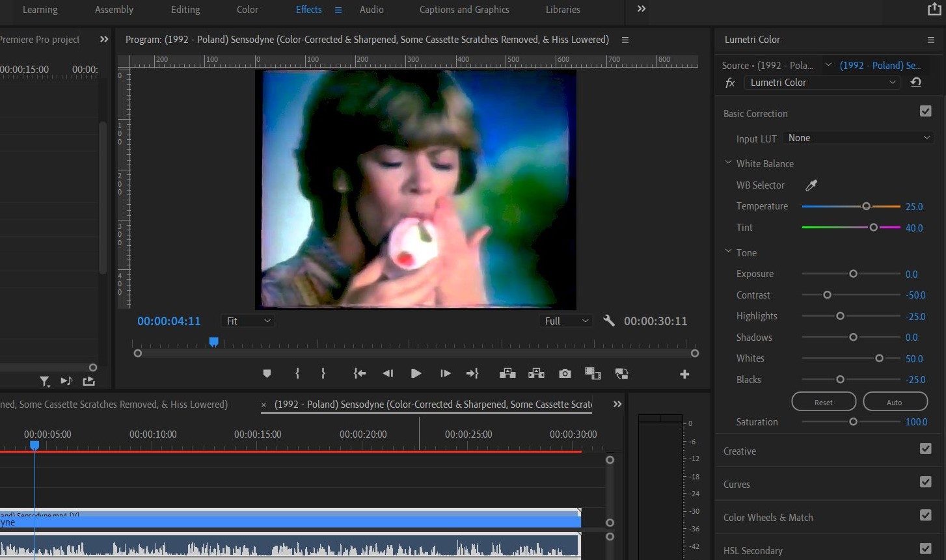Open the comparison view icon
The width and height of the screenshot is (946, 560).
593,373
